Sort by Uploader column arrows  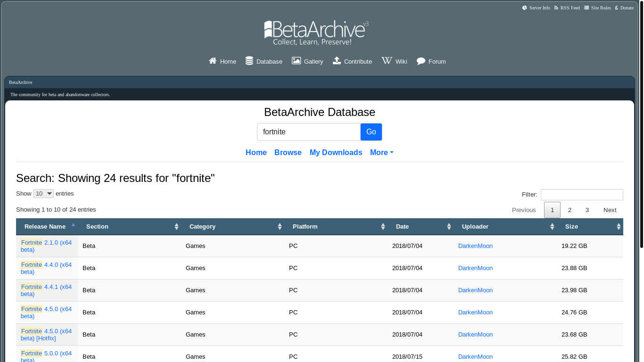(x=552, y=227)
